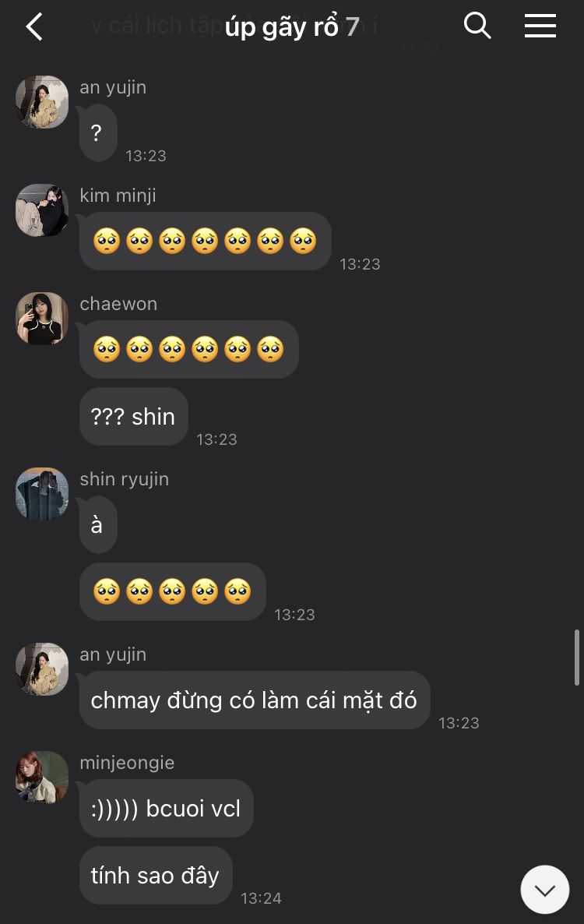Tap the "??? shin" message bubble
584x924 pixels.
tap(134, 417)
